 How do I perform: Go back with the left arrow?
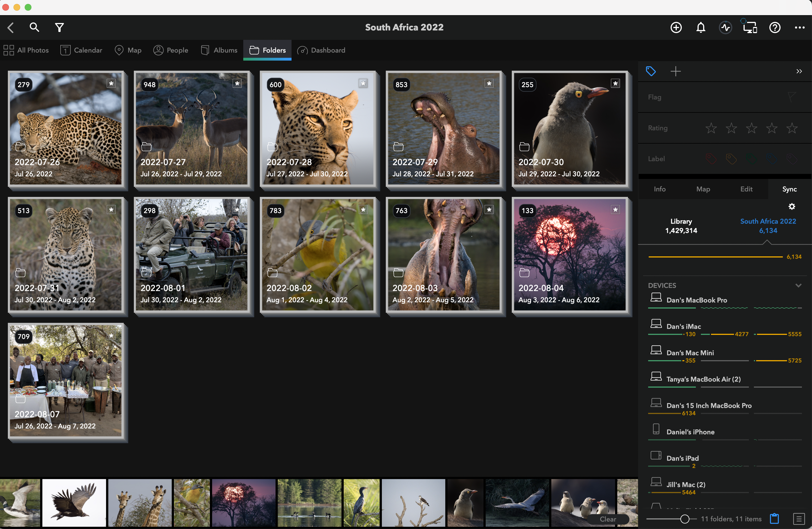tap(11, 27)
